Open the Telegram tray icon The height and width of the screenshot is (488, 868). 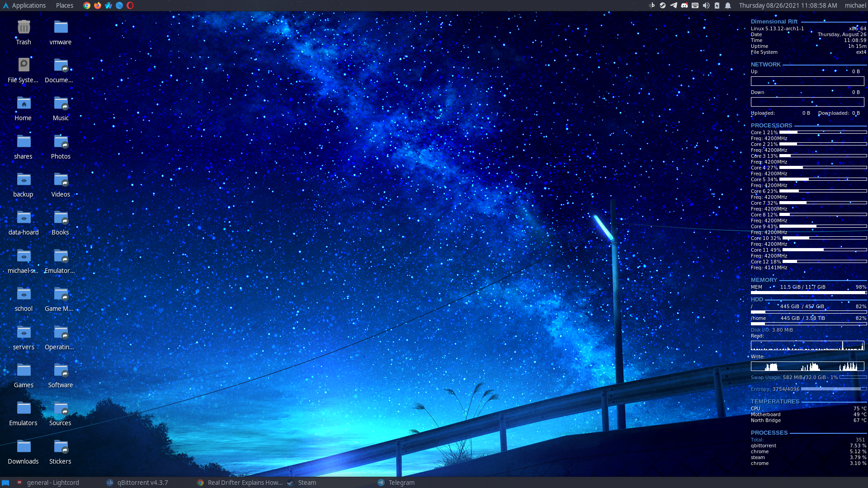tap(674, 5)
